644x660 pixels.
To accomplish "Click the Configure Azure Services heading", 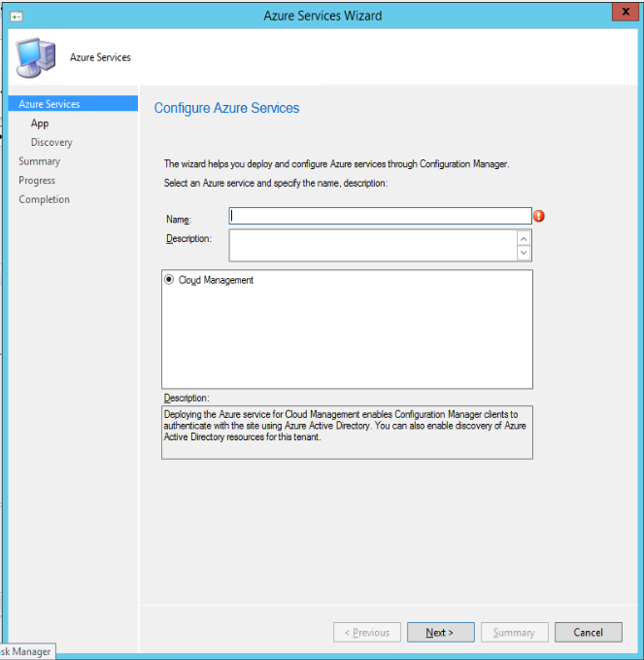I will click(226, 108).
